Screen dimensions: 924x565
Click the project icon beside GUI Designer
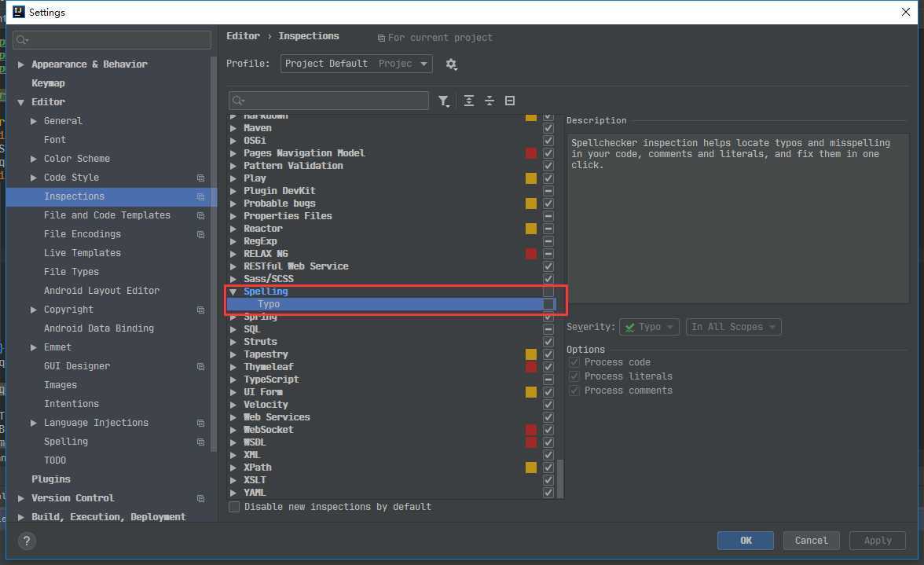pos(200,366)
